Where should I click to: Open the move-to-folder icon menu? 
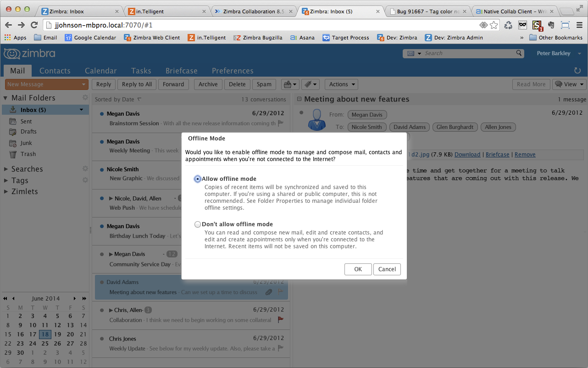click(290, 84)
